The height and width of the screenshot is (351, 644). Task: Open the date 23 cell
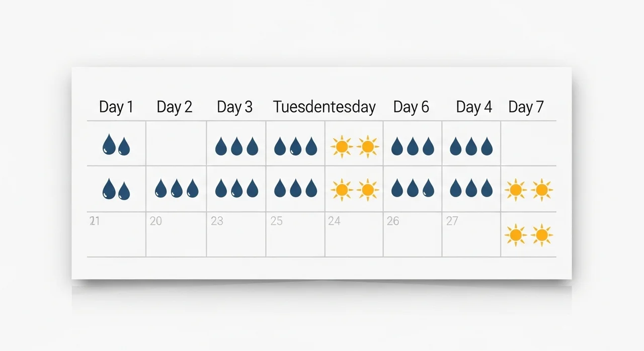click(x=236, y=234)
